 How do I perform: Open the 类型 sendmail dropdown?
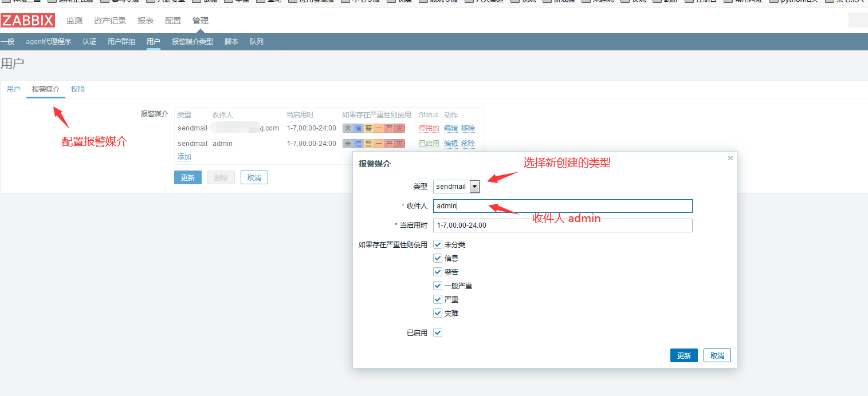(x=457, y=187)
